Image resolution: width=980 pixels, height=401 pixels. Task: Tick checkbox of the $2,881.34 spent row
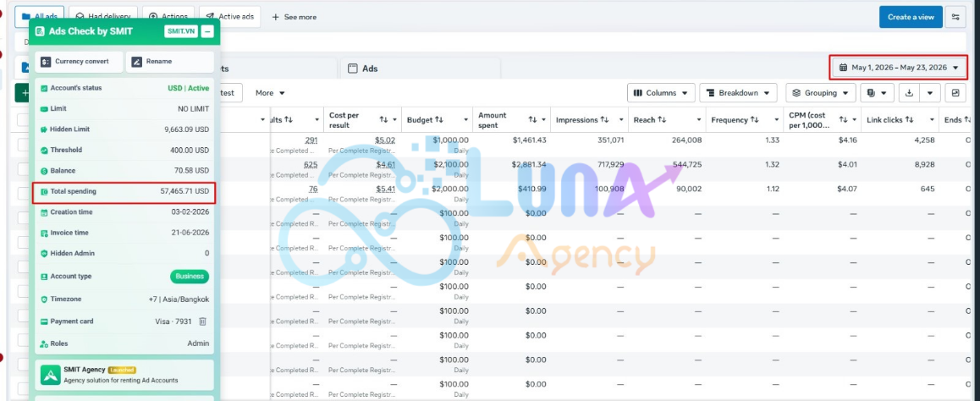tap(23, 169)
